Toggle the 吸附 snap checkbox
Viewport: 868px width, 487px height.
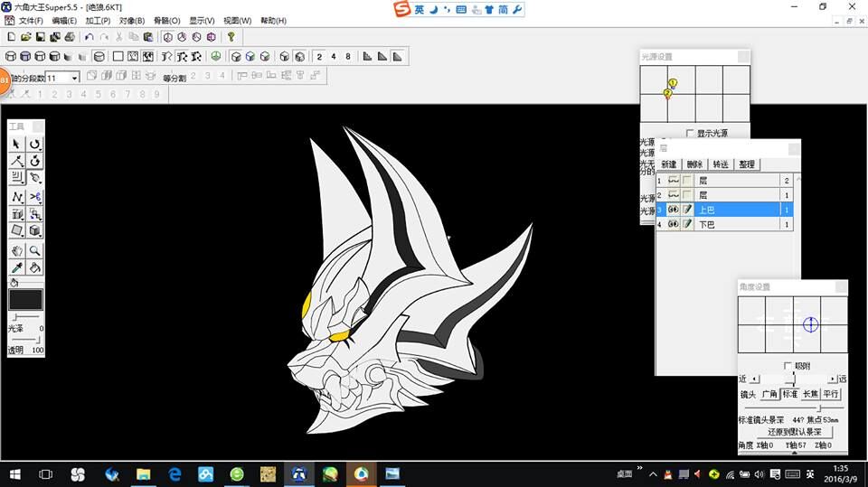coord(788,366)
